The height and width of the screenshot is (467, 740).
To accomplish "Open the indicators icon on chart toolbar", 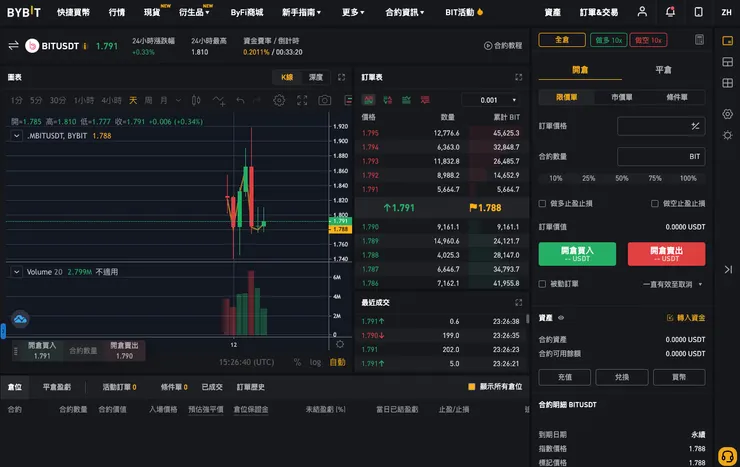I will [x=219, y=100].
